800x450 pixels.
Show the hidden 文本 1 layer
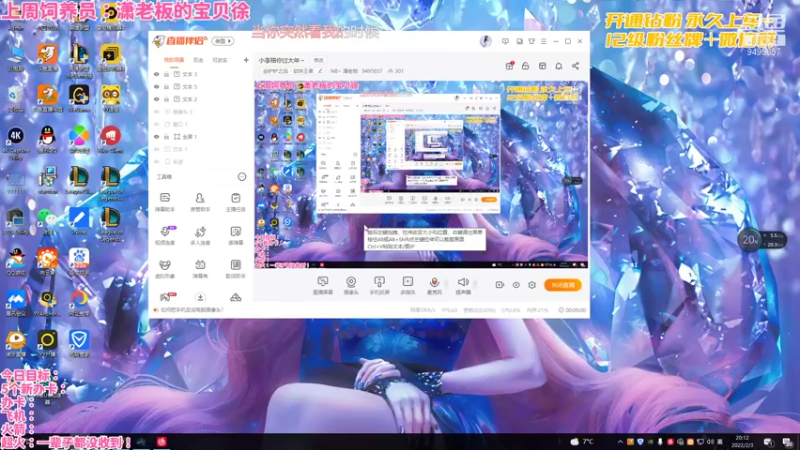(x=157, y=149)
